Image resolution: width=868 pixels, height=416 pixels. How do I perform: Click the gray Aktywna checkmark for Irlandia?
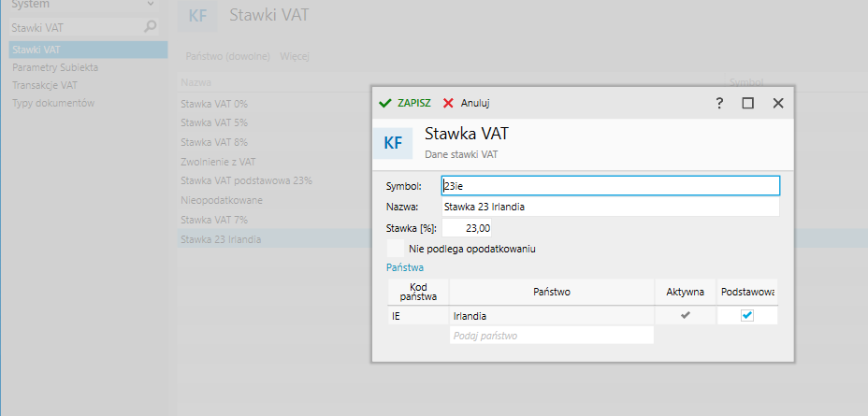coord(686,315)
